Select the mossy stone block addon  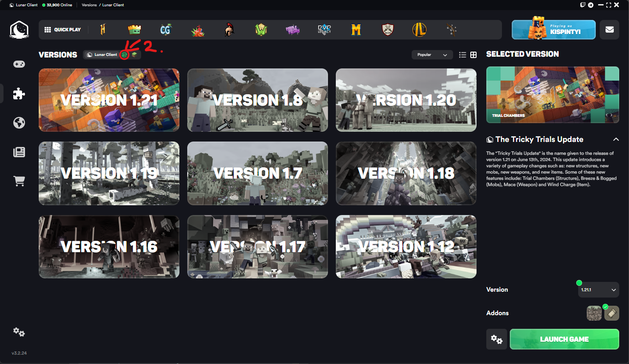pos(594,313)
